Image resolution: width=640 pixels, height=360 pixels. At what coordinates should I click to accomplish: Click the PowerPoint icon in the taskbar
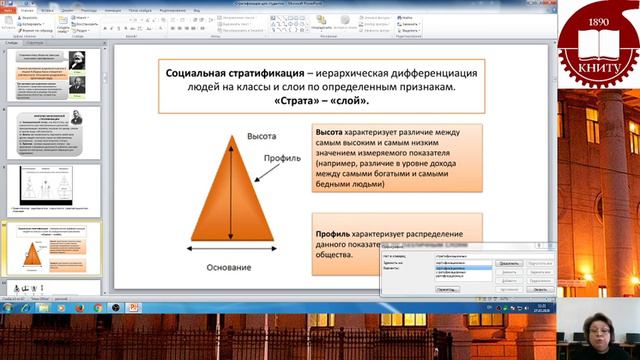(x=133, y=308)
